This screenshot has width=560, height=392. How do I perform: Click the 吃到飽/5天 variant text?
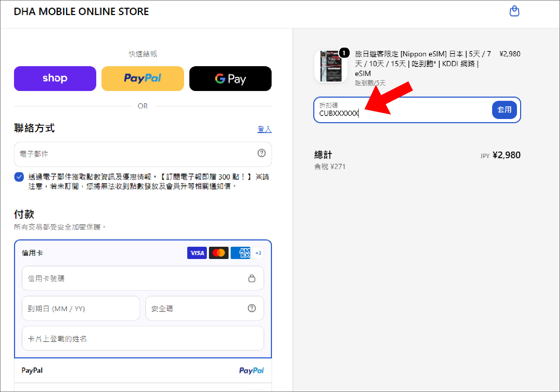(370, 83)
